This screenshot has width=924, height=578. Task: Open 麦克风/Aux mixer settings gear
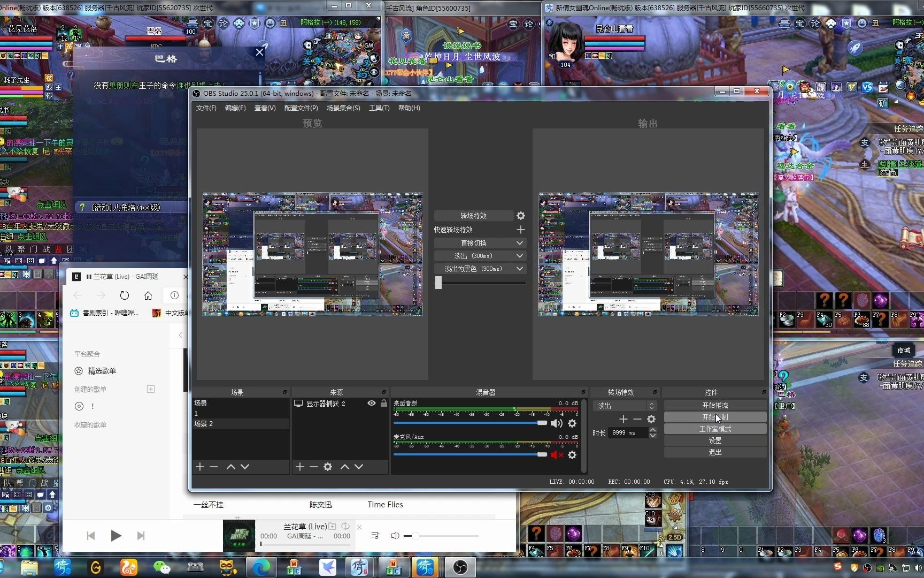572,455
